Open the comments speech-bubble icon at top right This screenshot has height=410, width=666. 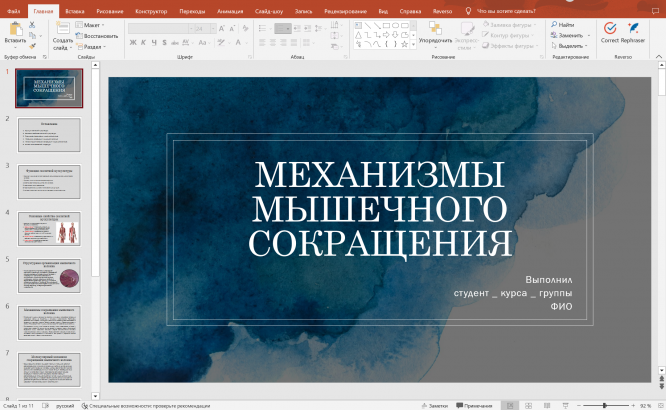point(655,10)
